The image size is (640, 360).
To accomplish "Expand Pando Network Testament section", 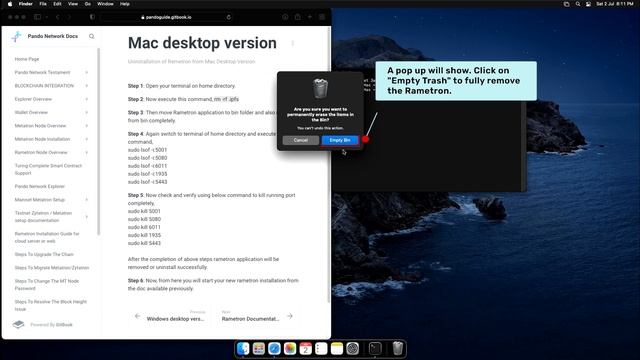I will pos(87,72).
